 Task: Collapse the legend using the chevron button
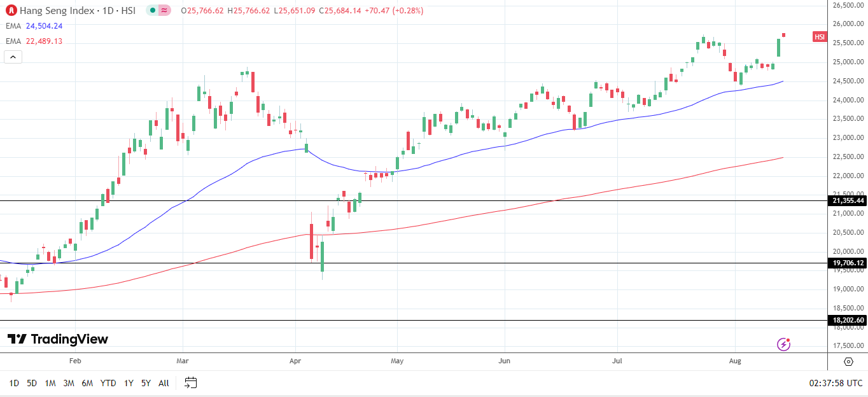point(13,56)
